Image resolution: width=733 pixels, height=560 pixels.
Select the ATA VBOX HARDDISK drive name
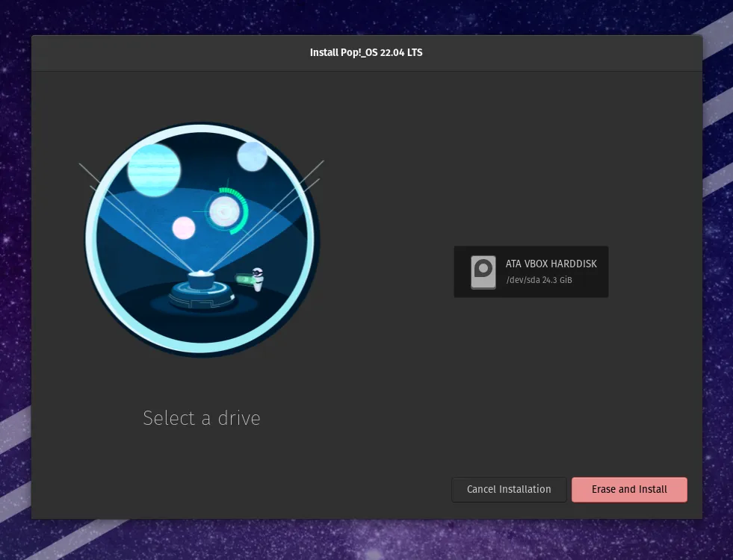[551, 264]
